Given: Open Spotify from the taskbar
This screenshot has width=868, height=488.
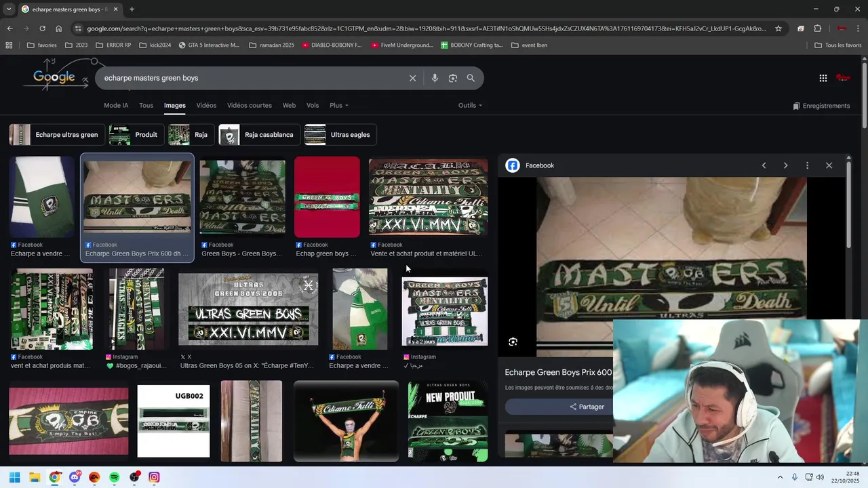Looking at the screenshot, I should pos(114,477).
